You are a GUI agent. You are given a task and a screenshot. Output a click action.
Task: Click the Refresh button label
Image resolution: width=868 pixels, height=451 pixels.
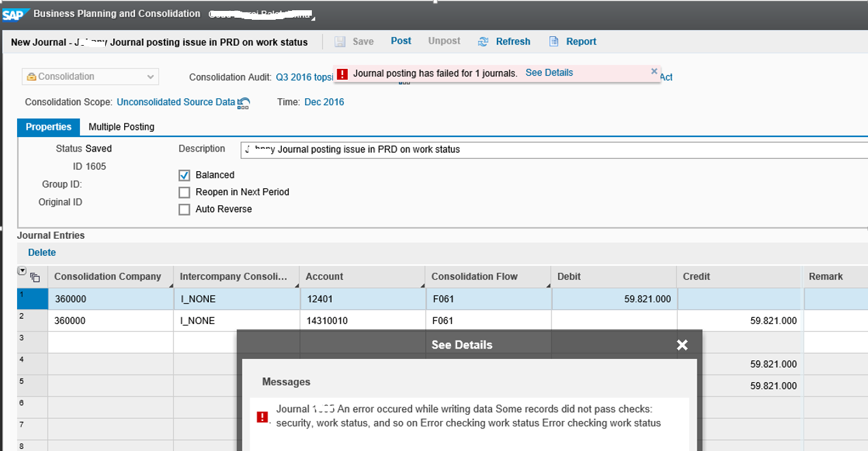pyautogui.click(x=513, y=42)
